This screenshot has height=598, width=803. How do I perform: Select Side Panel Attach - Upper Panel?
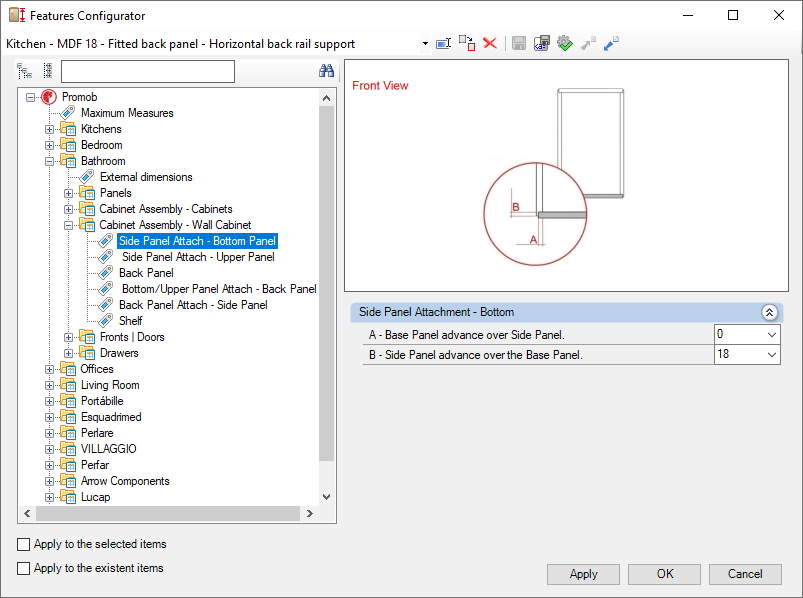tap(198, 257)
